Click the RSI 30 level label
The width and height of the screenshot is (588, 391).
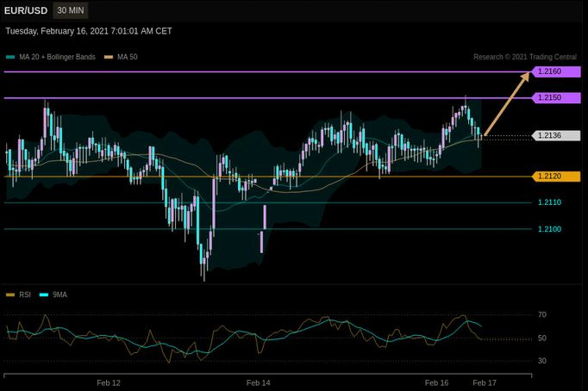542,361
